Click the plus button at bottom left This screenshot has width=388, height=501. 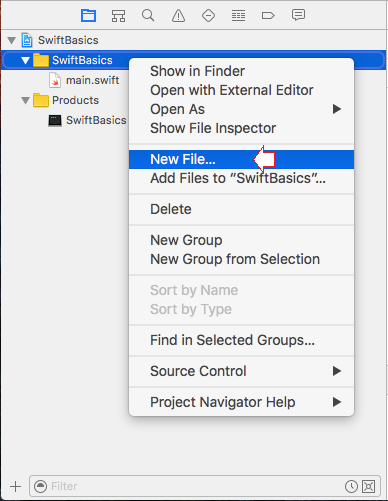pyautogui.click(x=15, y=486)
